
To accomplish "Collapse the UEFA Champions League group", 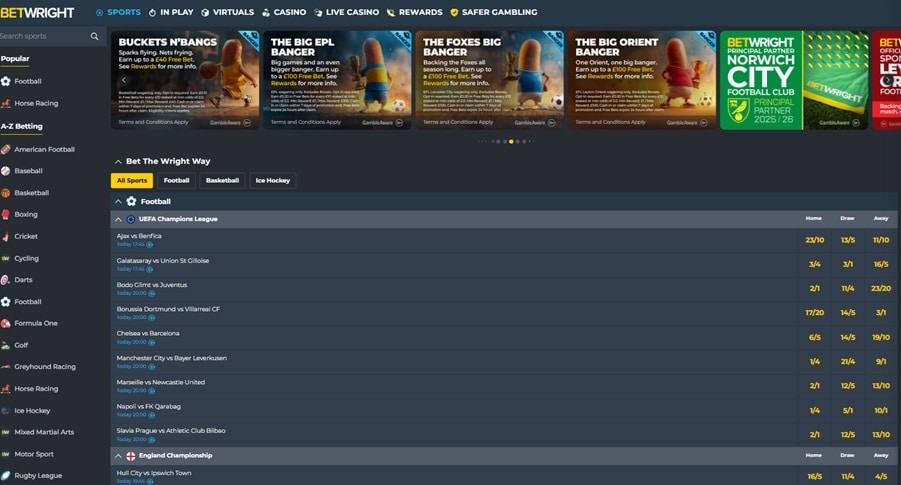I will 118,220.
